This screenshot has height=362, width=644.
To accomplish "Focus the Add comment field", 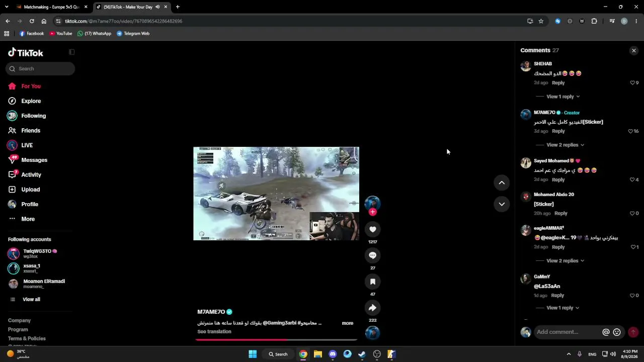I will coord(568,332).
